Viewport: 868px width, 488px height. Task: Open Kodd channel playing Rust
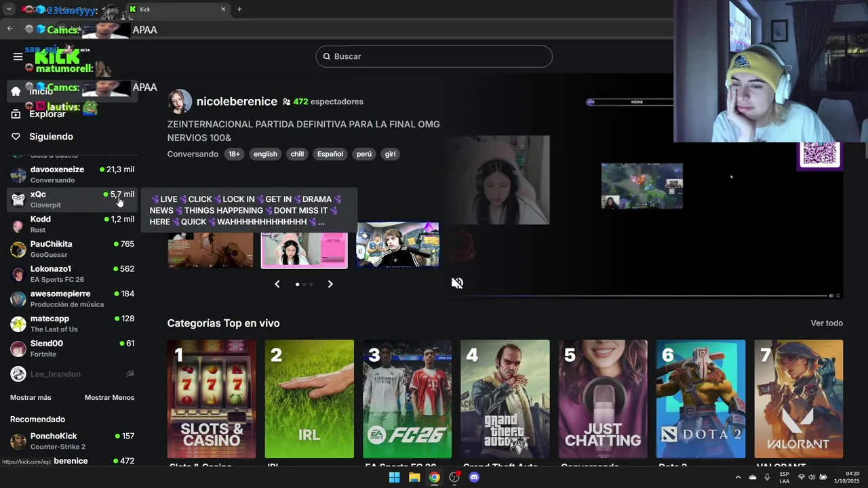tap(72, 224)
